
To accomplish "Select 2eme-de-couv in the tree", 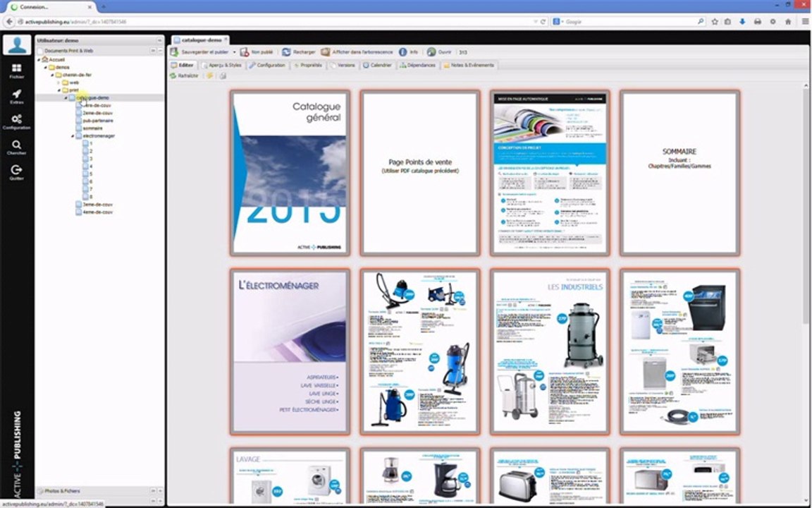I will (94, 113).
